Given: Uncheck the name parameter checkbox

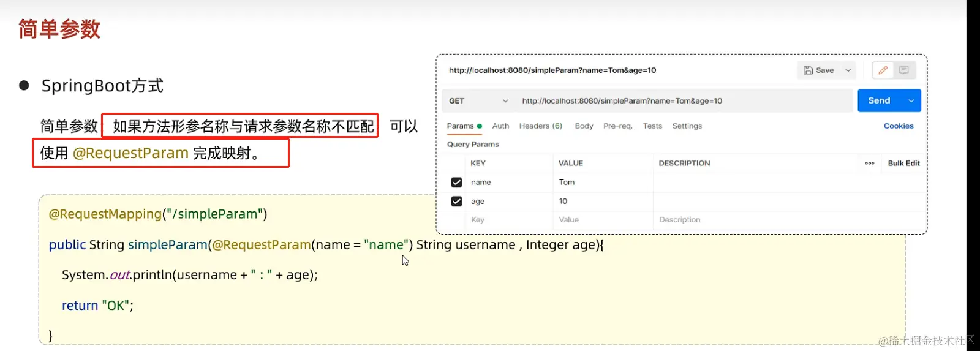Looking at the screenshot, I should [456, 183].
